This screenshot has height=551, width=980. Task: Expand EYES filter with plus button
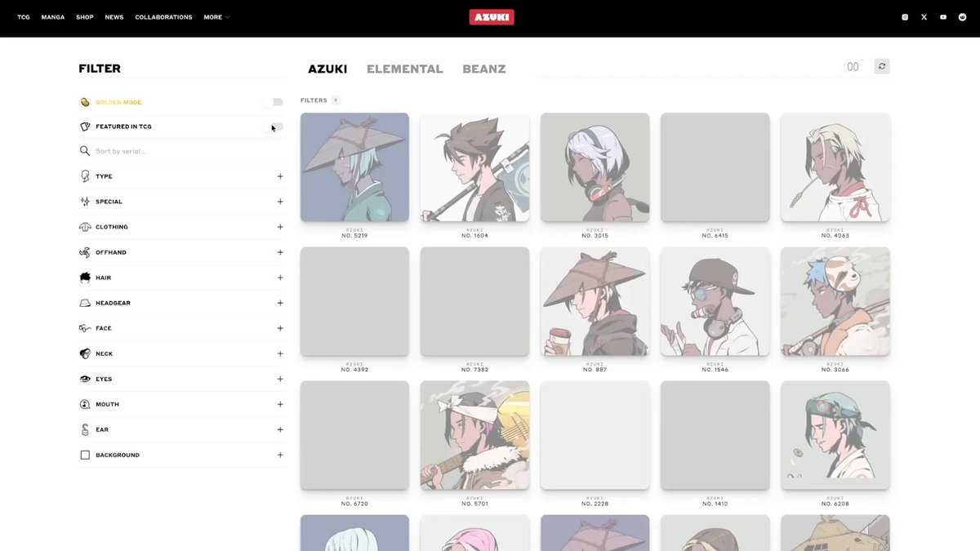pos(280,379)
